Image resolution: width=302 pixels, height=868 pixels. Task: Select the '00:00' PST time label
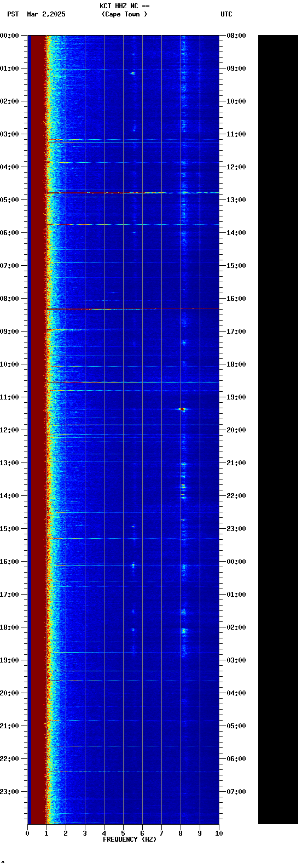[x=10, y=36]
